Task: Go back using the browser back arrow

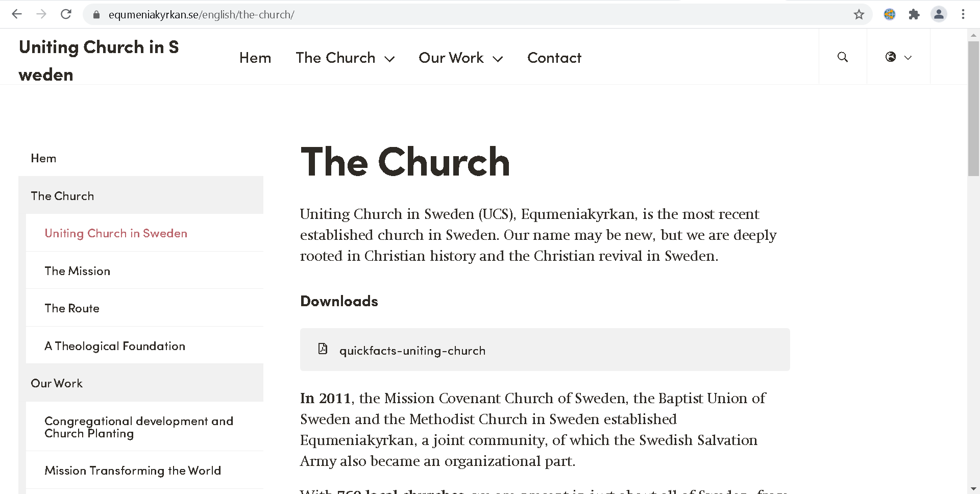Action: tap(17, 14)
